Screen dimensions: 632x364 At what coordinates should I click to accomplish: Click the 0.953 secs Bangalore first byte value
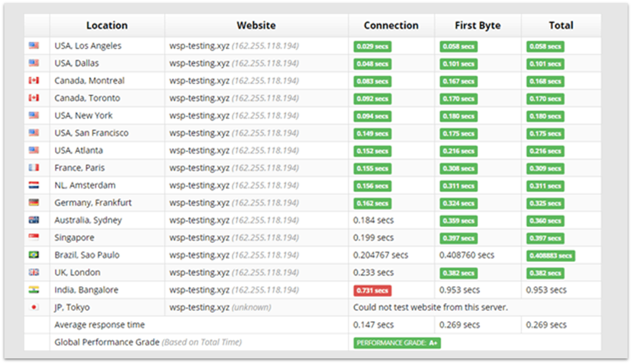(x=460, y=290)
